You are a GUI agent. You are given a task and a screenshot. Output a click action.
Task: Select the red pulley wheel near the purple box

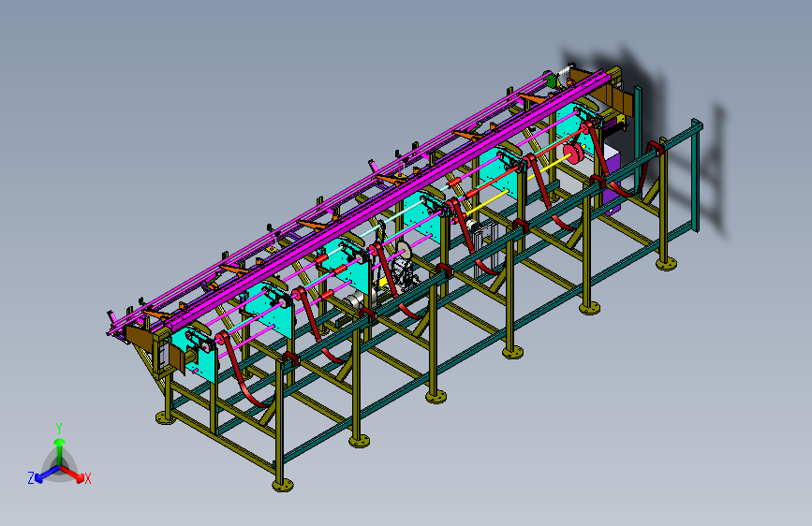pyautogui.click(x=573, y=153)
